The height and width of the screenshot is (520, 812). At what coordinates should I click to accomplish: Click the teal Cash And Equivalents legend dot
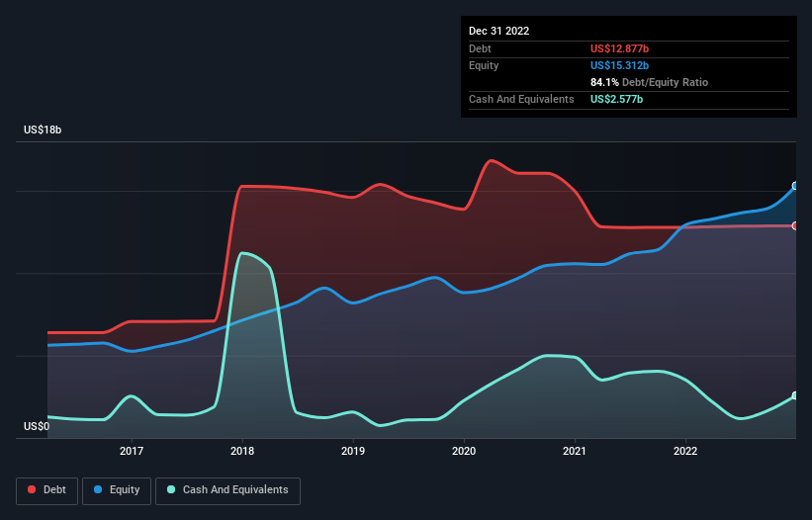171,489
